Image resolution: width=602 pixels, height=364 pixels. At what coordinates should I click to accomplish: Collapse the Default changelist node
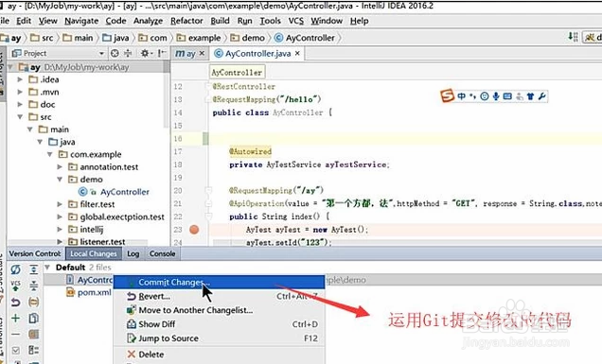pos(47,268)
